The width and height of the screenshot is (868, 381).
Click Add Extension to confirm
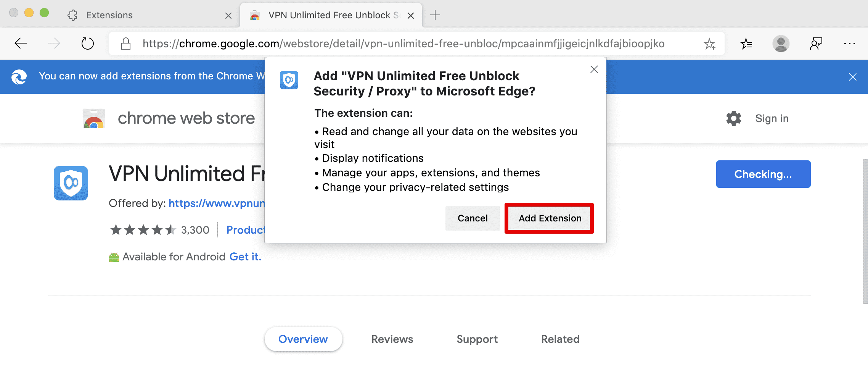tap(549, 218)
